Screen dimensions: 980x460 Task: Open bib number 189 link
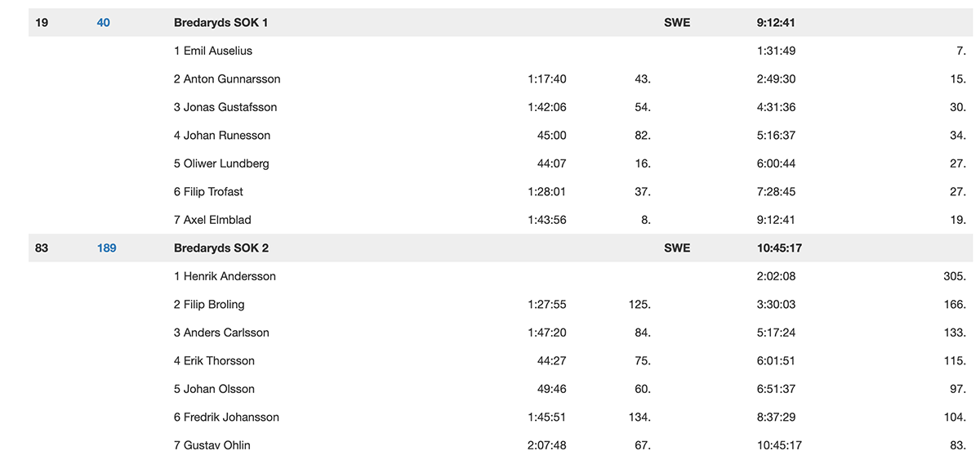pos(106,248)
